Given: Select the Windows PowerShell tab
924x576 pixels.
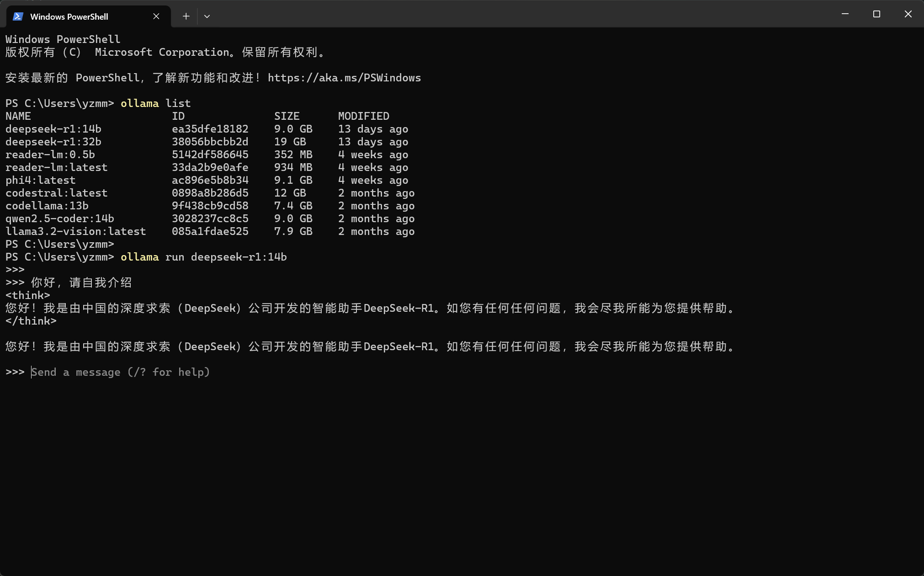Looking at the screenshot, I should click(88, 16).
